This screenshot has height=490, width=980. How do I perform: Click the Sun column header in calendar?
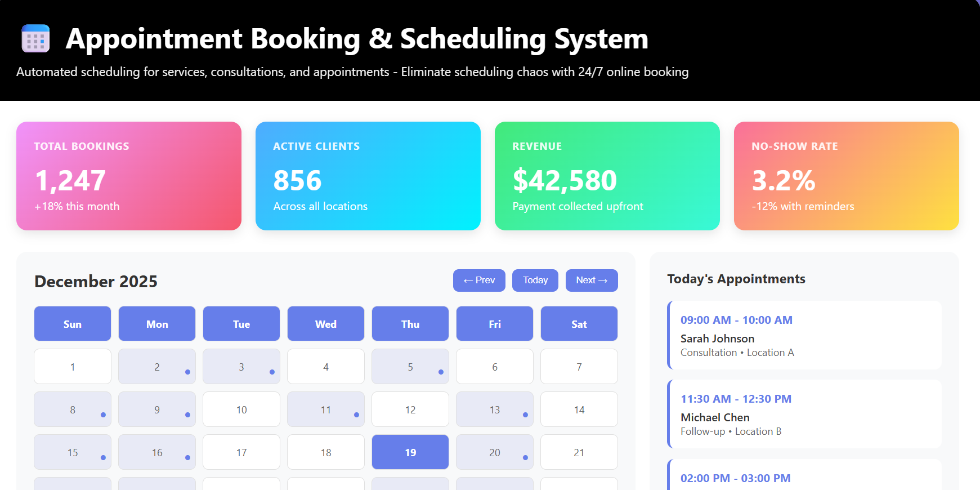click(x=72, y=323)
